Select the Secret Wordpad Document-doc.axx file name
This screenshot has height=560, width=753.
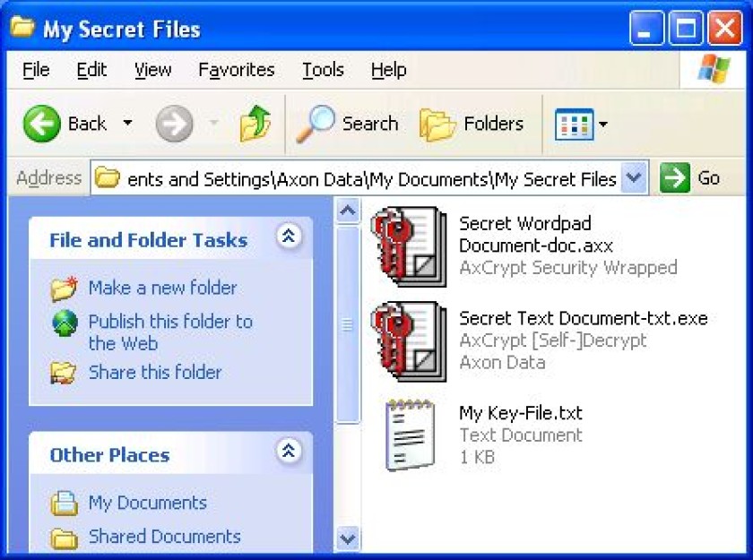(x=536, y=235)
